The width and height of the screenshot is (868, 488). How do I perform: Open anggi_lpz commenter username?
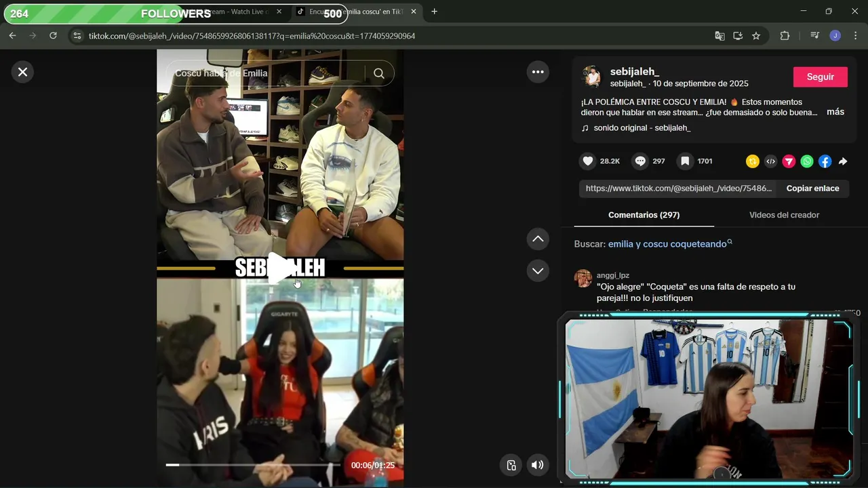tap(613, 275)
